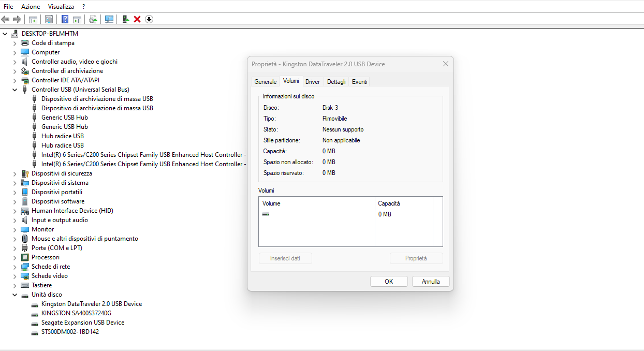644x351 pixels.
Task: Click the red X uninstall device icon
Action: point(137,19)
